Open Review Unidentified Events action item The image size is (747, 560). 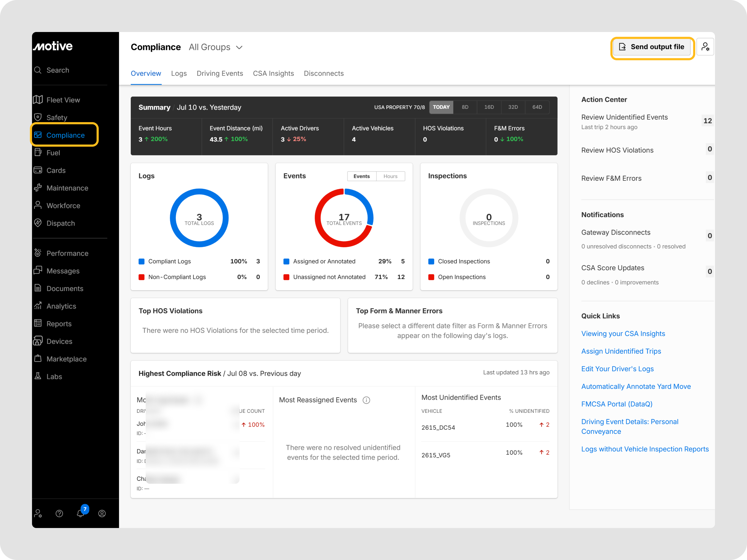coord(647,122)
